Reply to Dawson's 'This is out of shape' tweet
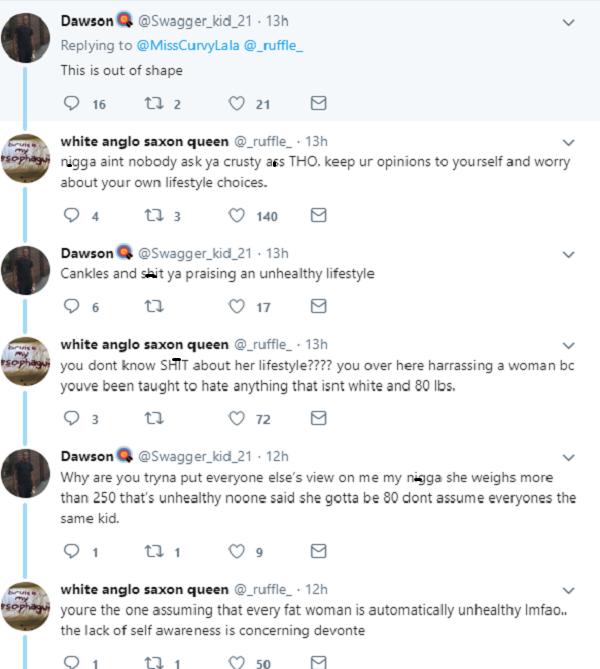Viewport: 600px width, 669px height. (70, 103)
